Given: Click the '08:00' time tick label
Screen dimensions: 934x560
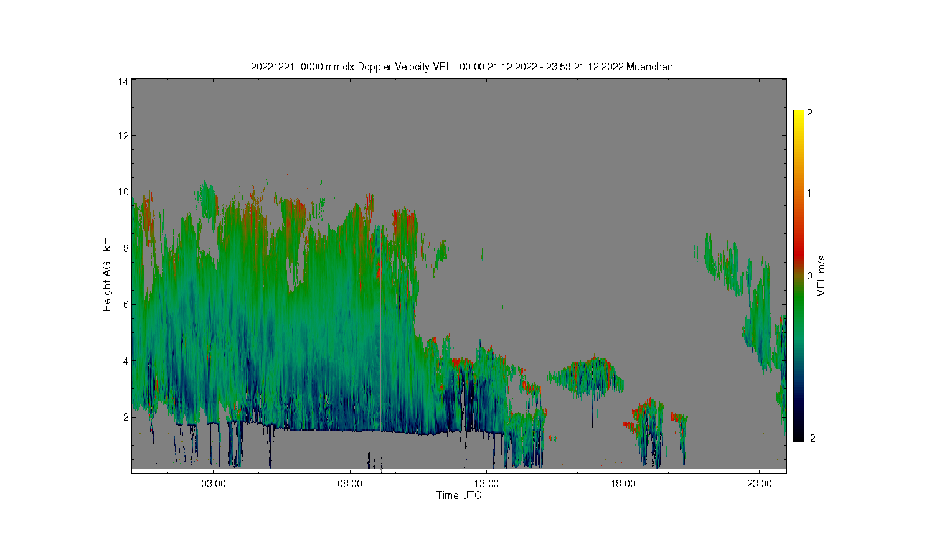Looking at the screenshot, I should [x=349, y=483].
